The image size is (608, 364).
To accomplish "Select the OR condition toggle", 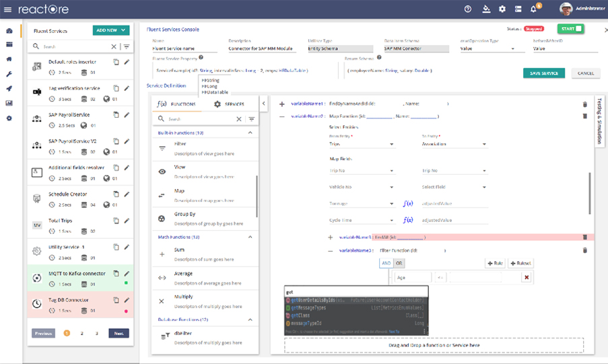I will pos(399,263).
